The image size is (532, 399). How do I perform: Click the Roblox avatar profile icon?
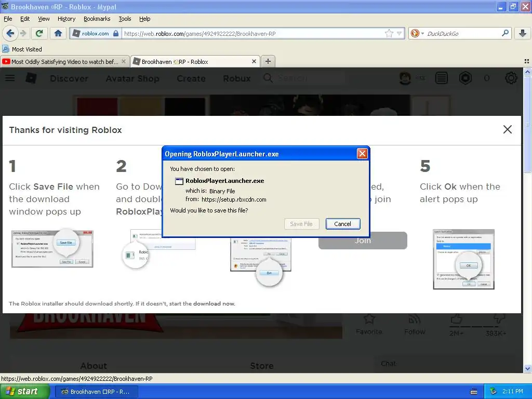point(405,78)
